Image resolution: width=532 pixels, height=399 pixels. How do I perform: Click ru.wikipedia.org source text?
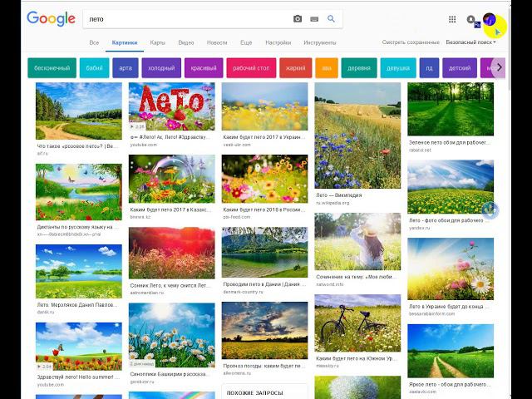coord(332,203)
